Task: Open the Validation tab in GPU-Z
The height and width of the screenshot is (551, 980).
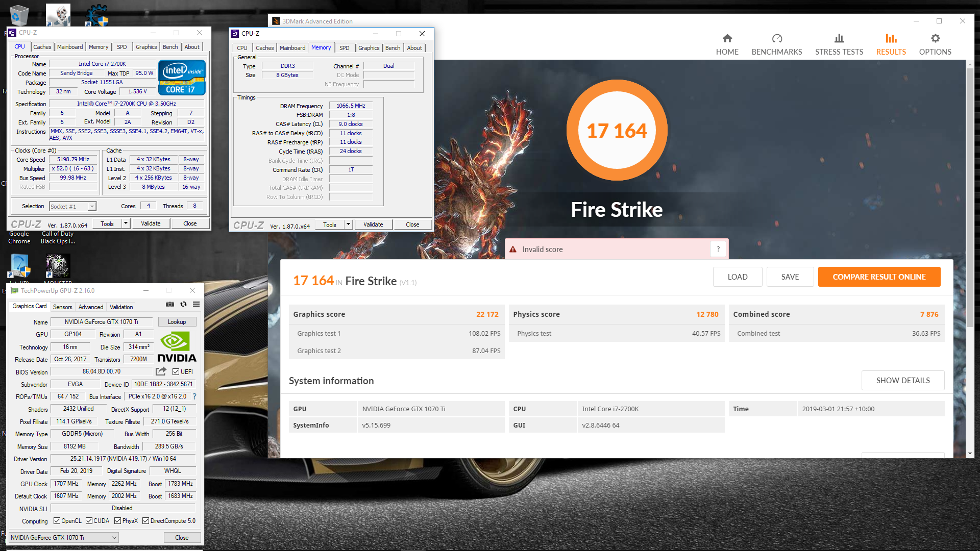Action: [x=121, y=307]
